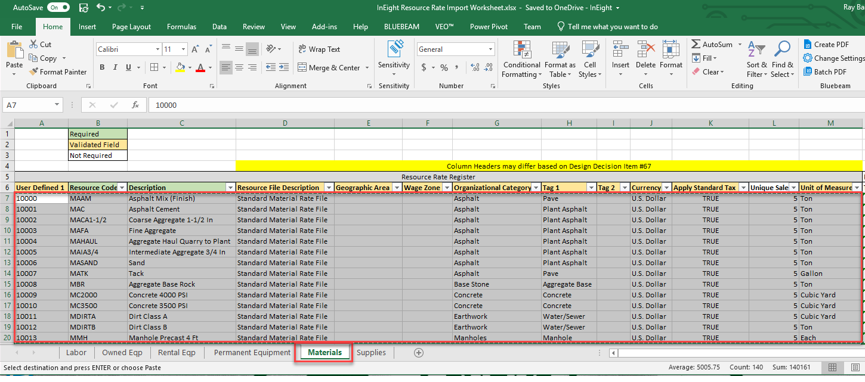
Task: Click the Borders grid icon
Action: 154,67
